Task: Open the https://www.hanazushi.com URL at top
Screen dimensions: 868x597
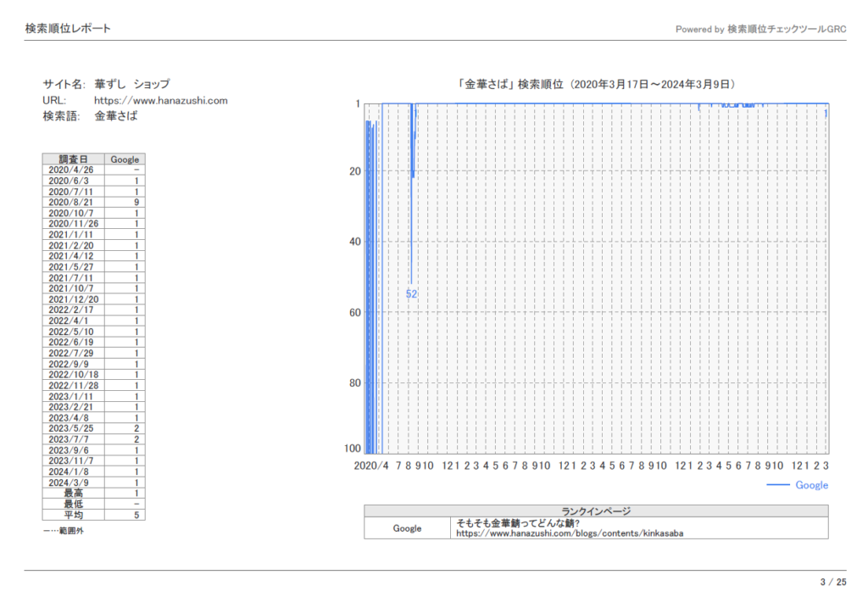Action: click(160, 100)
